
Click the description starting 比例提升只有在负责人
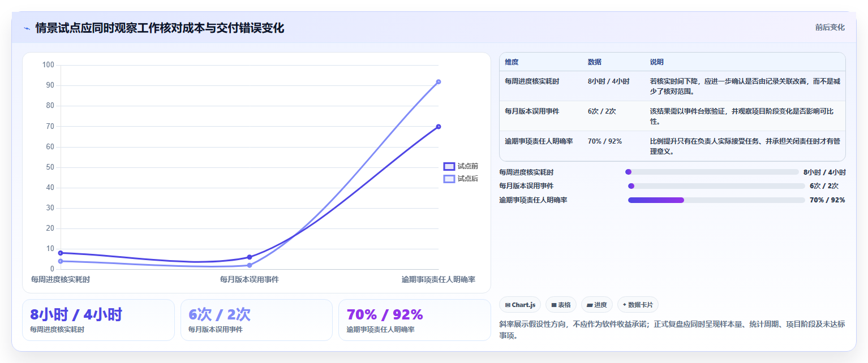(x=745, y=146)
